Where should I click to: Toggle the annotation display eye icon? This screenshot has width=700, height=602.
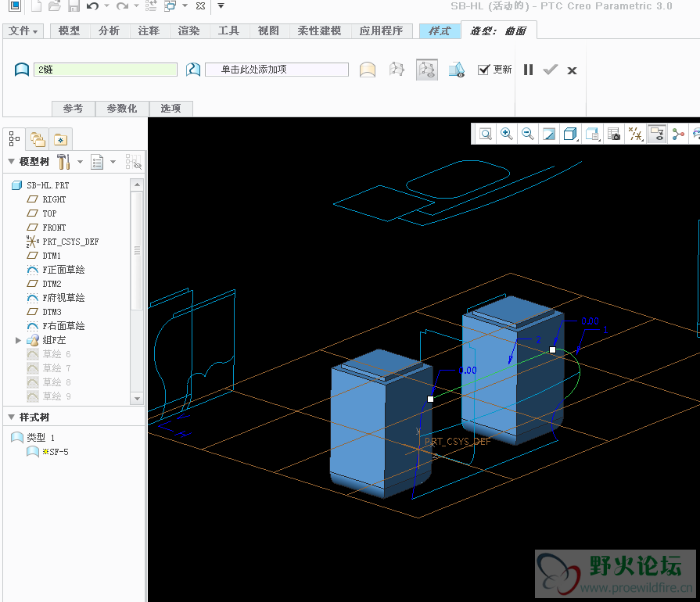point(657,134)
